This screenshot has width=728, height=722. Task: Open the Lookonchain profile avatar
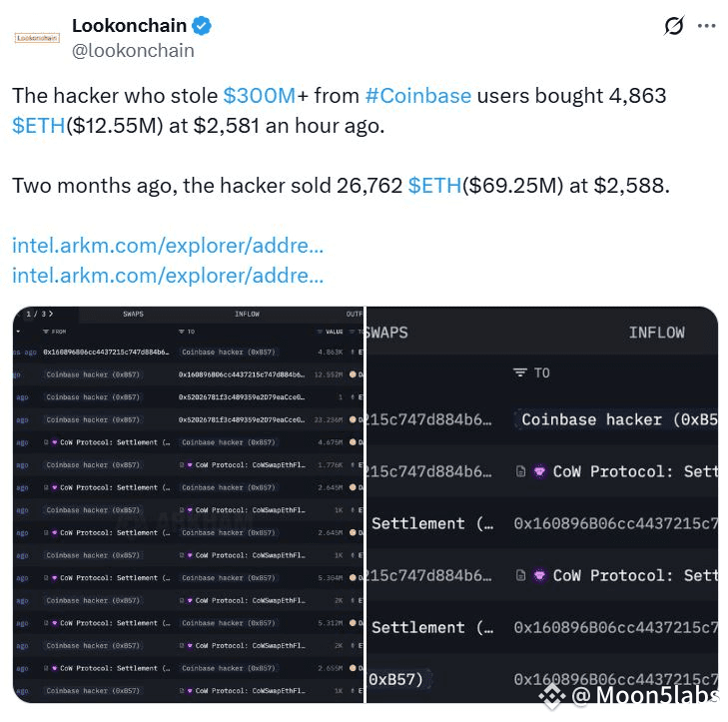tap(37, 38)
